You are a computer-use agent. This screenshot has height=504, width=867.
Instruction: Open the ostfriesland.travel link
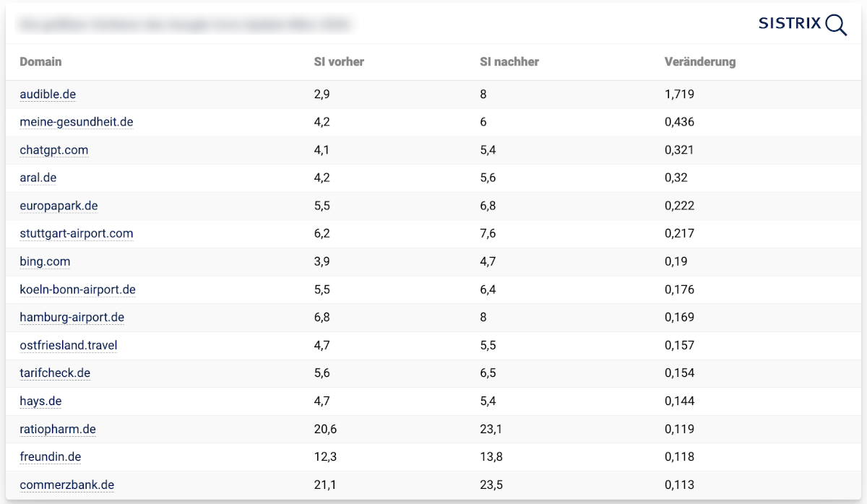point(69,345)
